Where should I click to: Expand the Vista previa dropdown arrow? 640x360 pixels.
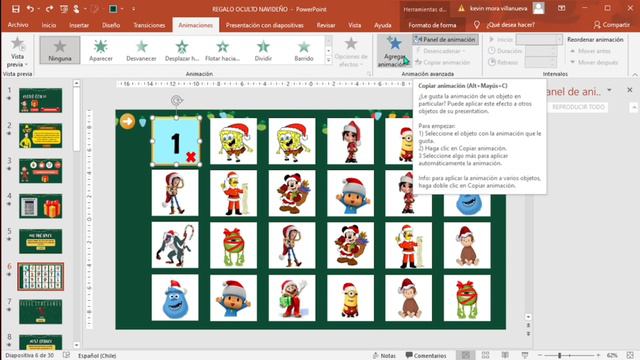coord(26,64)
